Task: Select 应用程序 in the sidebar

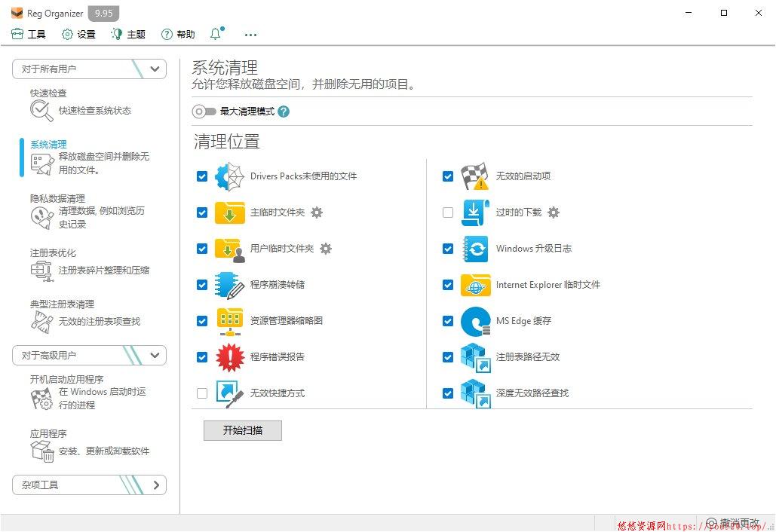Action: point(89,445)
